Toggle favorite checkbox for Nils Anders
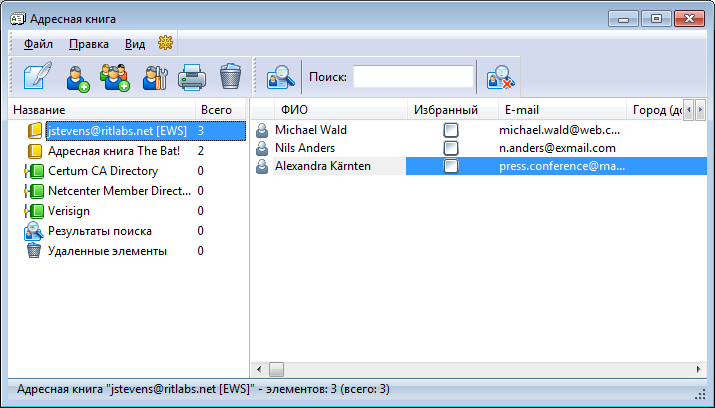Image resolution: width=715 pixels, height=408 pixels. point(451,148)
